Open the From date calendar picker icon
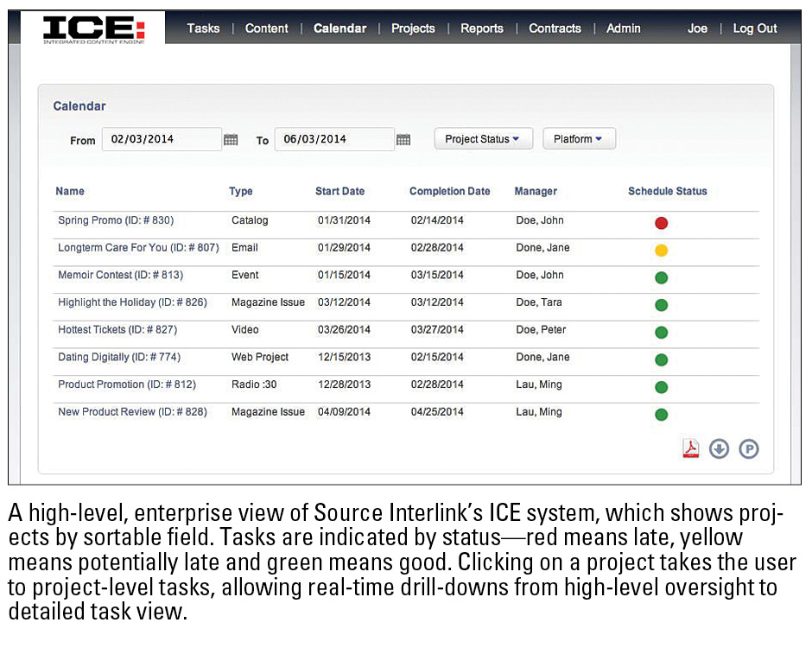This screenshot has width=812, height=648. [x=231, y=139]
